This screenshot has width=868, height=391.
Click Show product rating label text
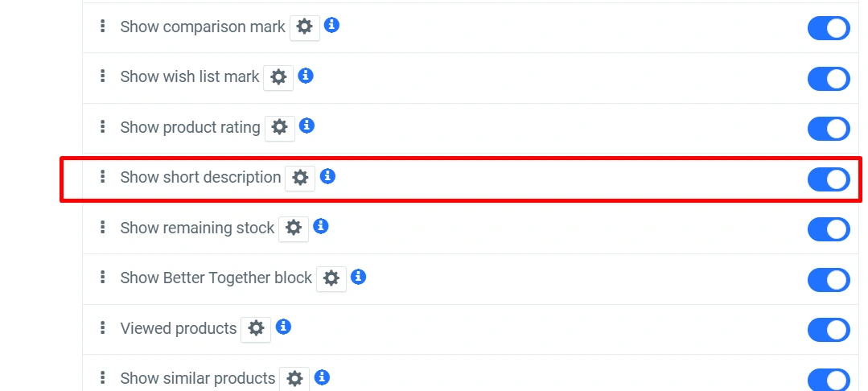190,127
